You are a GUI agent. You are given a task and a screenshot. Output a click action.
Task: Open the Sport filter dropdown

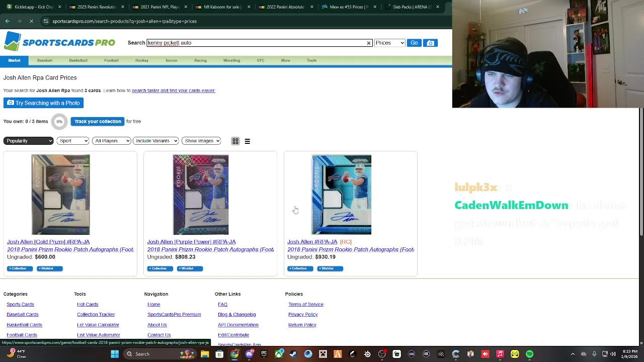[73, 141]
